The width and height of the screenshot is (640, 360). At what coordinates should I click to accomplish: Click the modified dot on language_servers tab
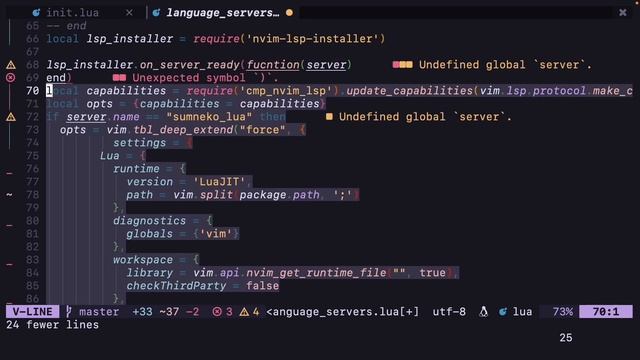coord(289,13)
